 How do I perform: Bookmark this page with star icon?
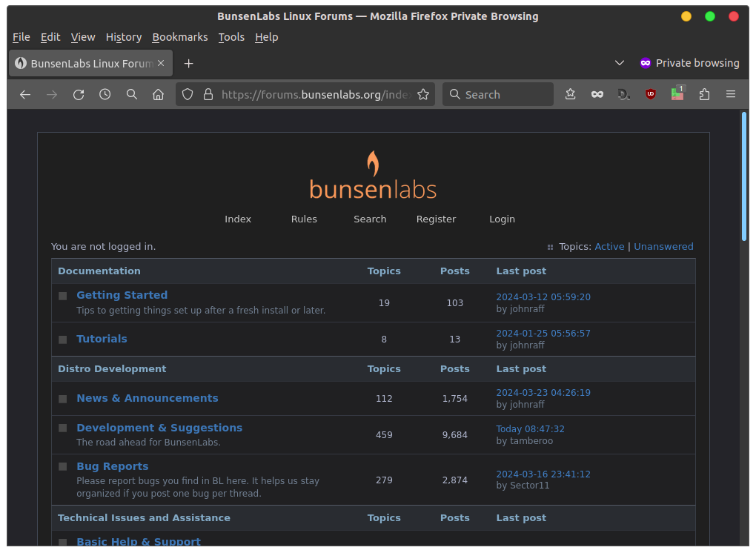[423, 94]
